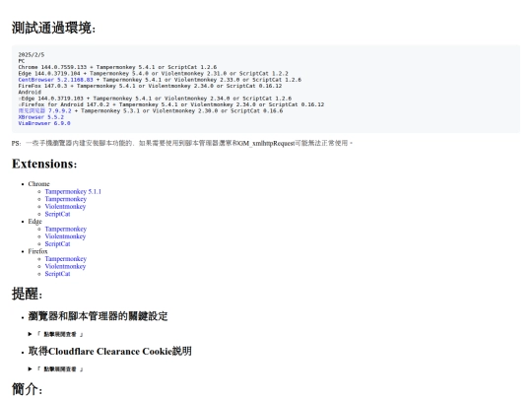Expand details under 瀏覽器和腳本管理器的關鍵設定
532x399 pixels.
pyautogui.click(x=56, y=334)
